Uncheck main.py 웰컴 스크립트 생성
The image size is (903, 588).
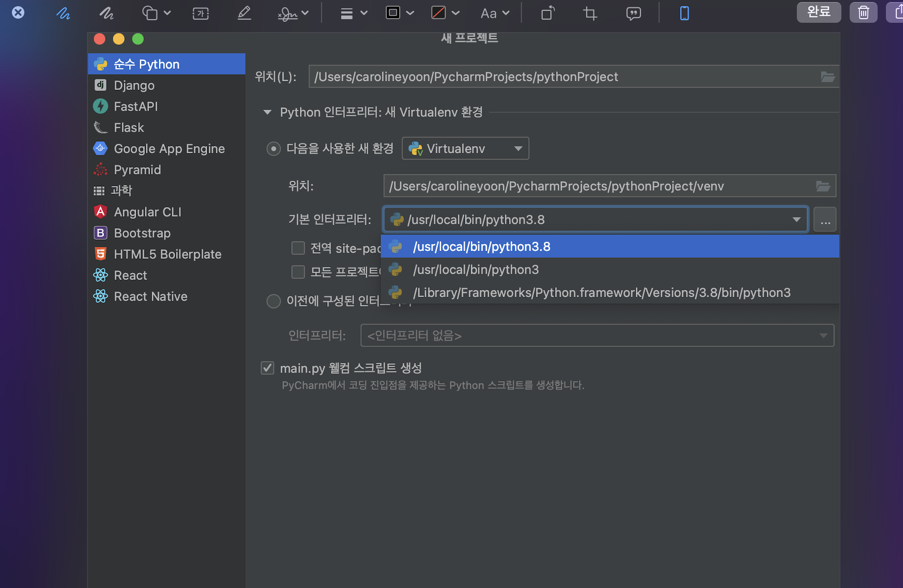267,368
